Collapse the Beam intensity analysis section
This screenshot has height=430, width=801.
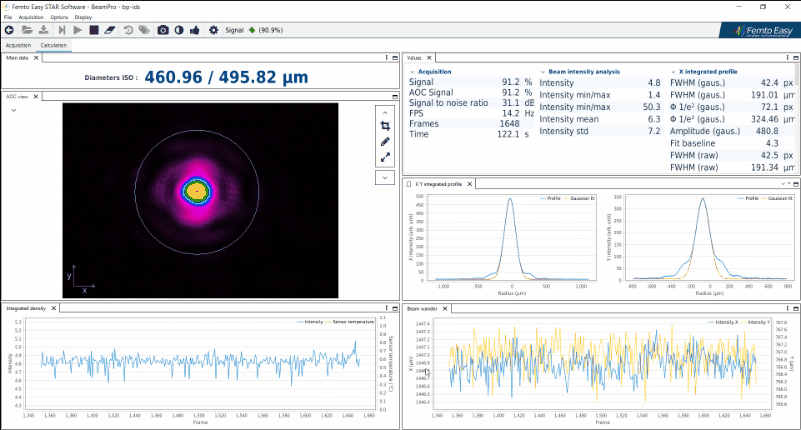[x=543, y=72]
